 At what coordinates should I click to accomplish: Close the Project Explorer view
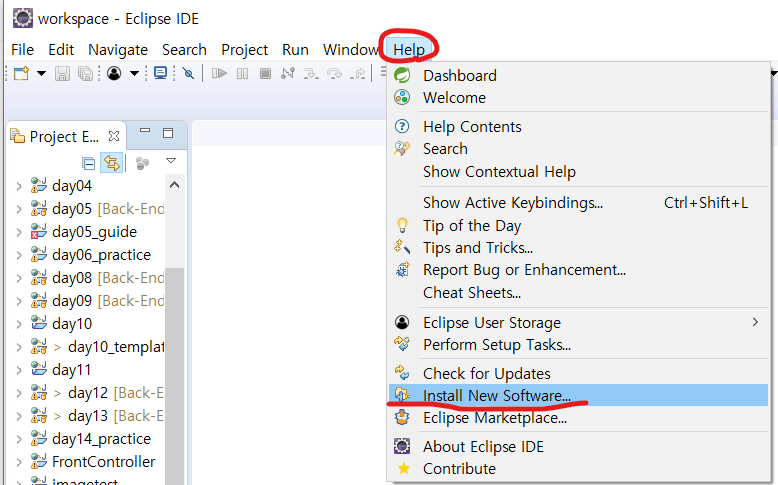(114, 136)
